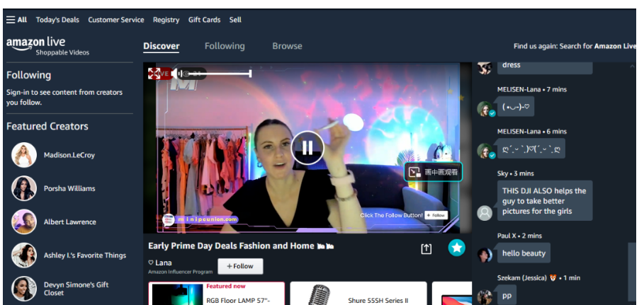Click Porsha Williams avatar
644x305 pixels.
pos(24,188)
